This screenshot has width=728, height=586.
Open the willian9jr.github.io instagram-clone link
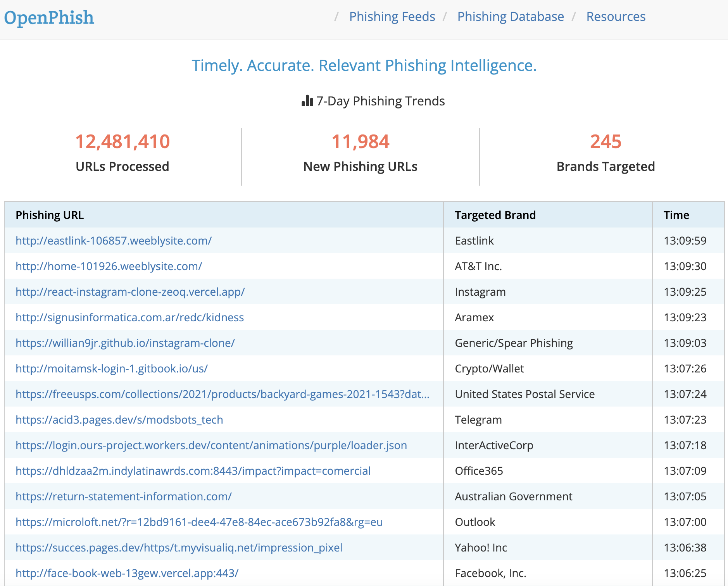[125, 343]
